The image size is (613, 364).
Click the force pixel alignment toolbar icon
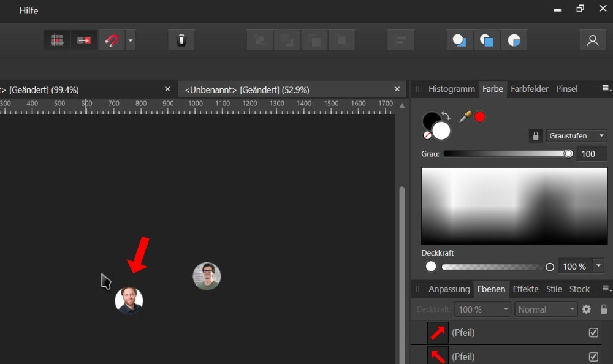coord(84,40)
